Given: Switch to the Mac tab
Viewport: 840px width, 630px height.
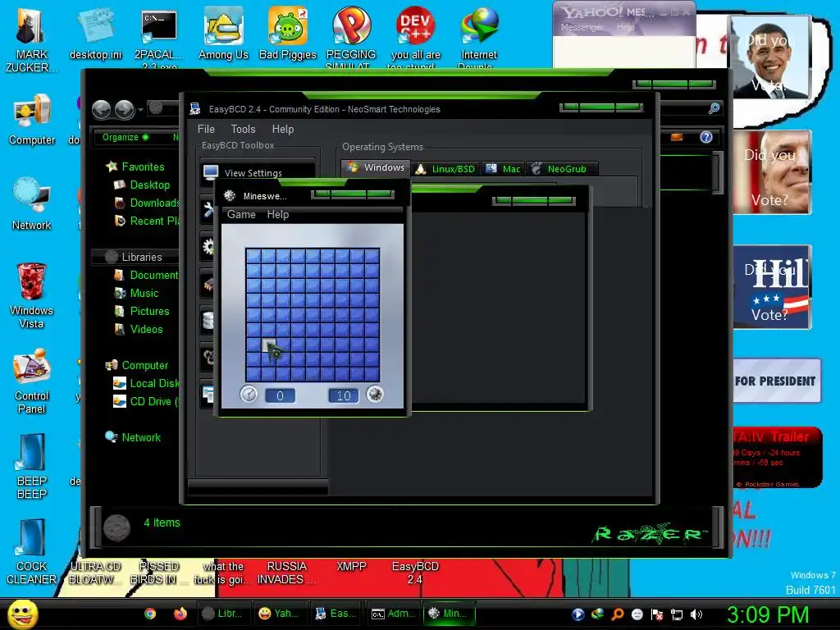Looking at the screenshot, I should click(x=503, y=169).
